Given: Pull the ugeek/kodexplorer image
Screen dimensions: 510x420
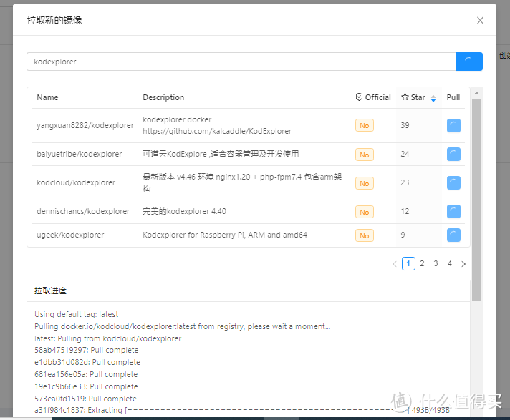Looking at the screenshot, I should (x=453, y=235).
